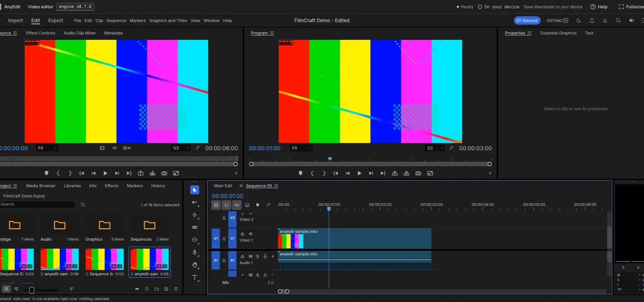Solo the Audio 1 track
The height and width of the screenshot is (302, 644).
258,256
